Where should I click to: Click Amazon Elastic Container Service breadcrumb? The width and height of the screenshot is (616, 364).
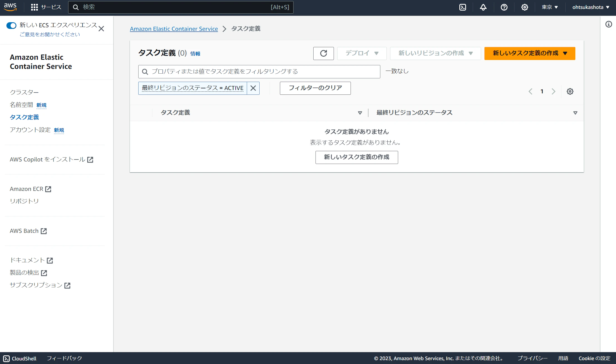[174, 29]
